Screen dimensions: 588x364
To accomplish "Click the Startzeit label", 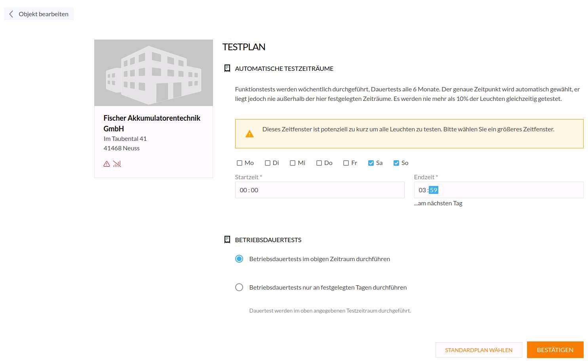I will [x=249, y=177].
